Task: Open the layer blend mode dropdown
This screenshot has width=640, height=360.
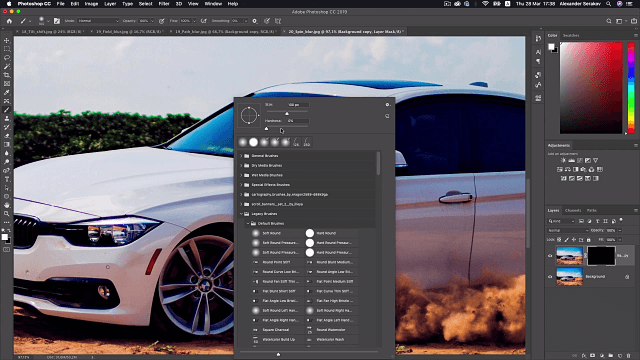Action: pos(569,231)
